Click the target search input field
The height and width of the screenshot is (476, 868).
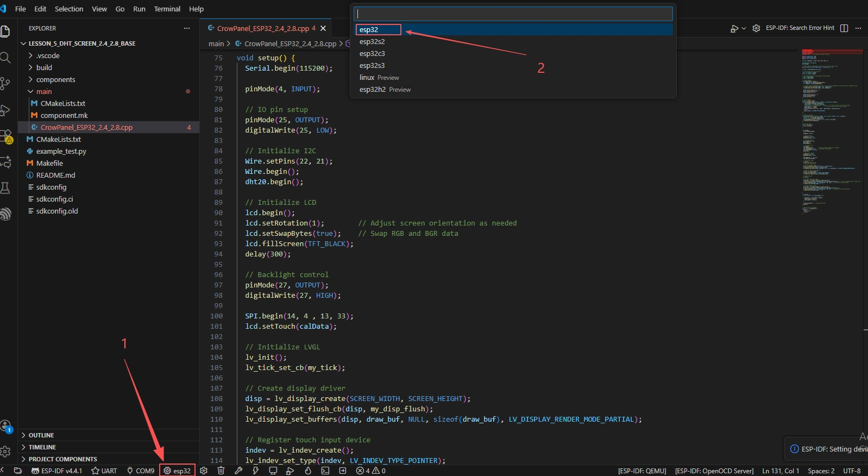coord(513,14)
